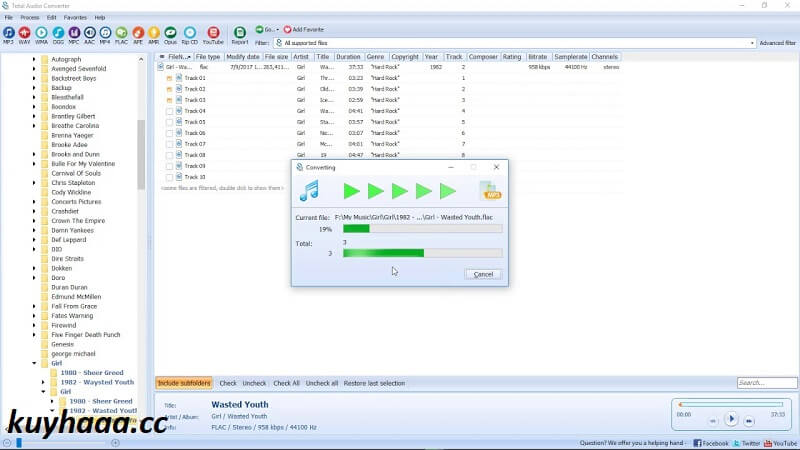The height and width of the screenshot is (450, 800).
Task: Open the Favorites menu
Action: (75, 17)
